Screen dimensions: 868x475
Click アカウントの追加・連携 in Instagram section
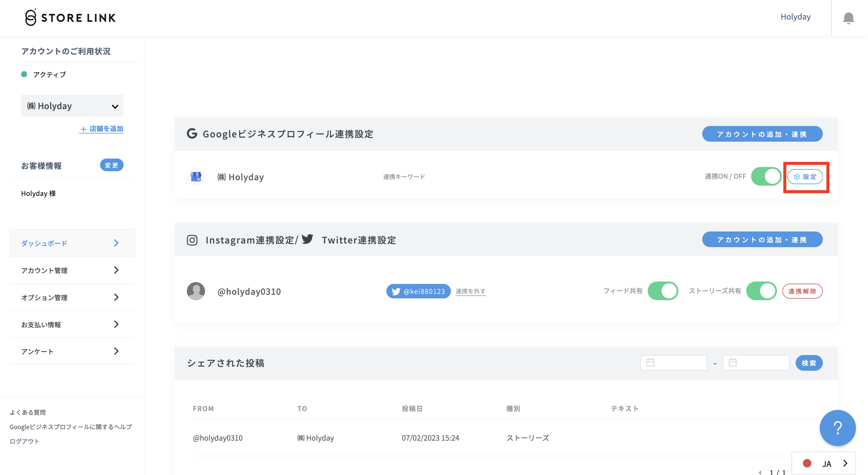click(762, 240)
